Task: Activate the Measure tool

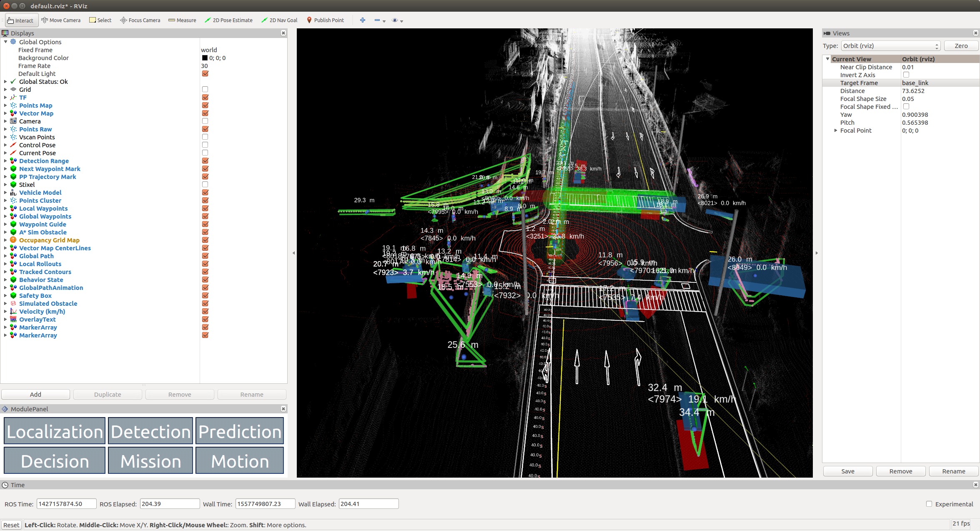Action: pyautogui.click(x=182, y=20)
